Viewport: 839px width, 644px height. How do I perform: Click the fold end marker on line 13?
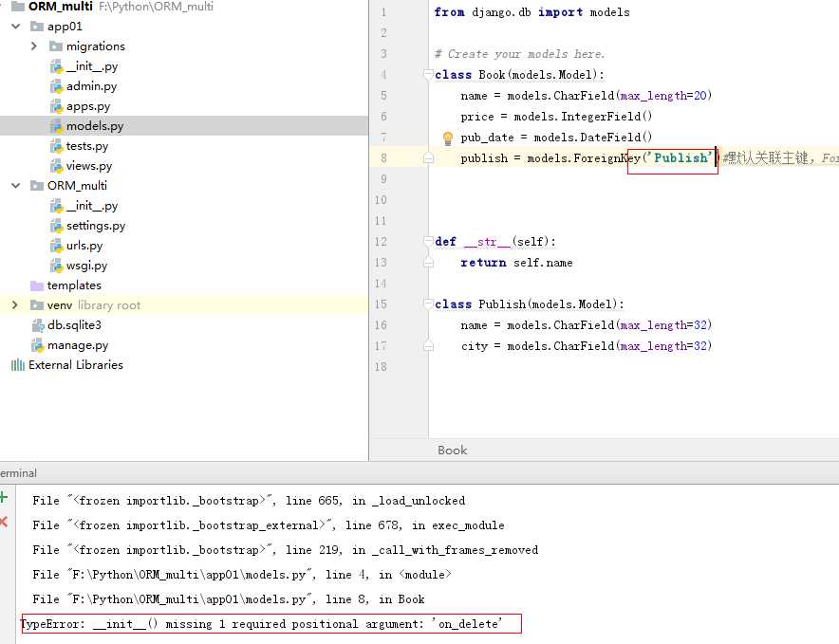(428, 263)
